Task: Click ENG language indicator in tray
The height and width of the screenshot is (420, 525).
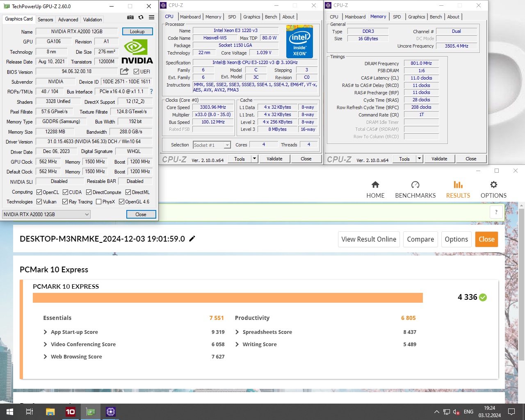Action: [x=468, y=412]
